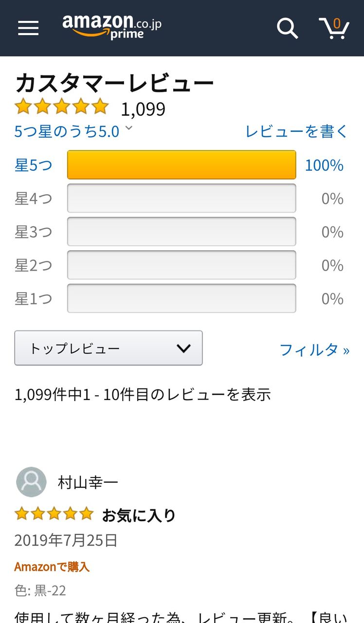Click the Amazonで購入 verified purchase label
This screenshot has width=364, height=623.
click(52, 567)
